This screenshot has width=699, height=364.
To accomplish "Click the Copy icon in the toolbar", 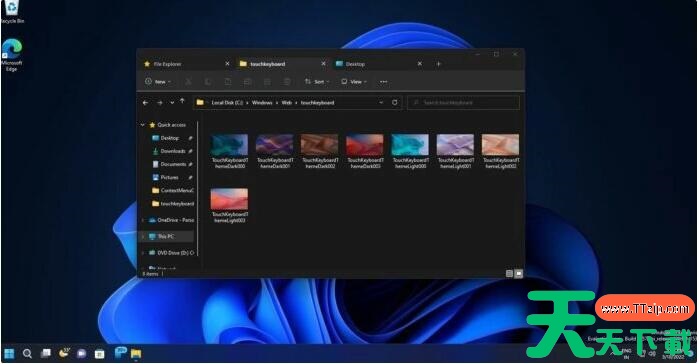I will [x=208, y=82].
